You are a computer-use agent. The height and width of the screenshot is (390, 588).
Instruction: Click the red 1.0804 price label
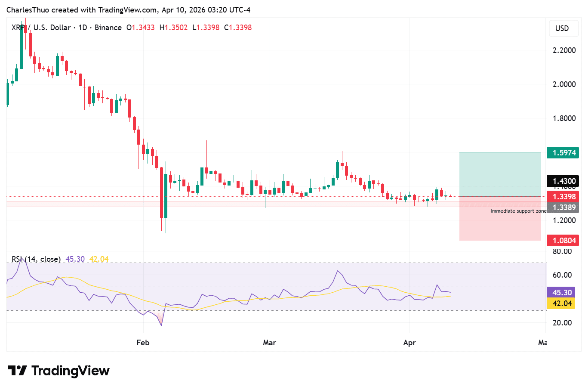coord(563,240)
